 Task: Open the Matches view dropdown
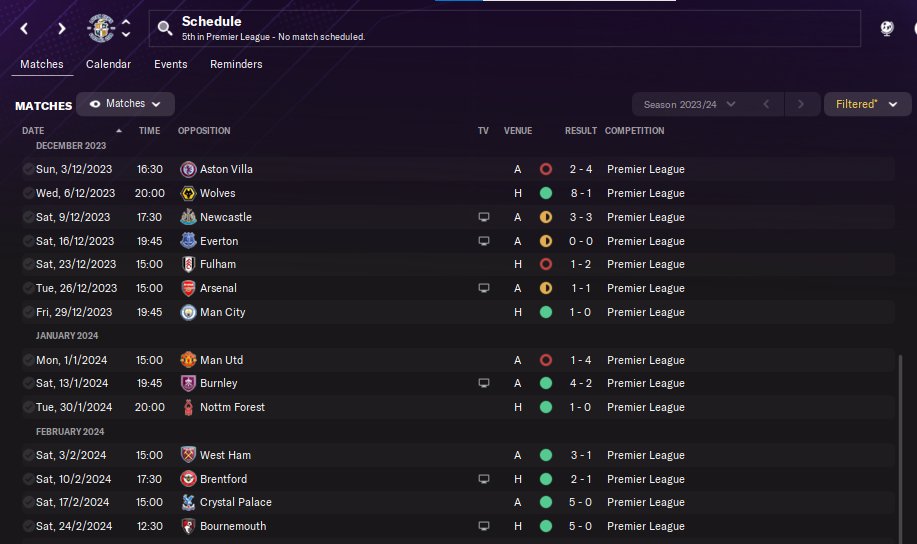tap(125, 104)
